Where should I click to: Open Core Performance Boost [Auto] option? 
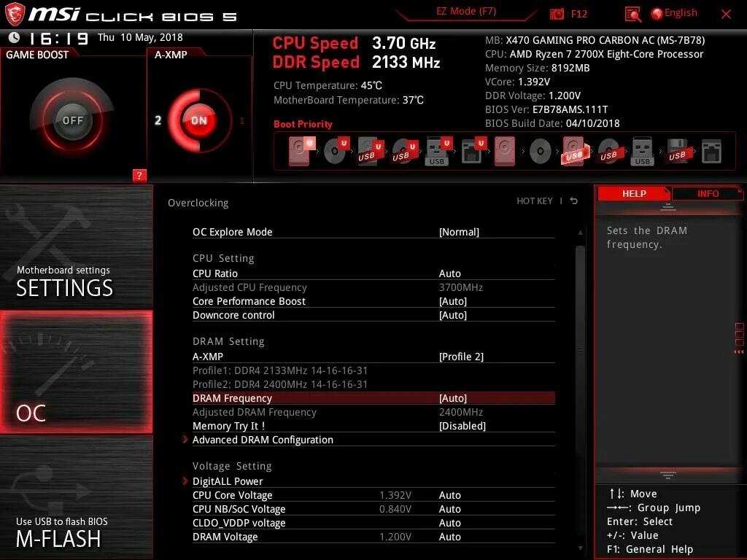coord(452,301)
